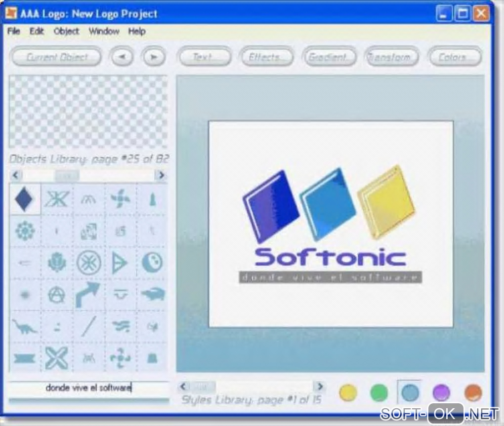Click the next object arrow button
Screen dimensions: 504x426
[154, 57]
